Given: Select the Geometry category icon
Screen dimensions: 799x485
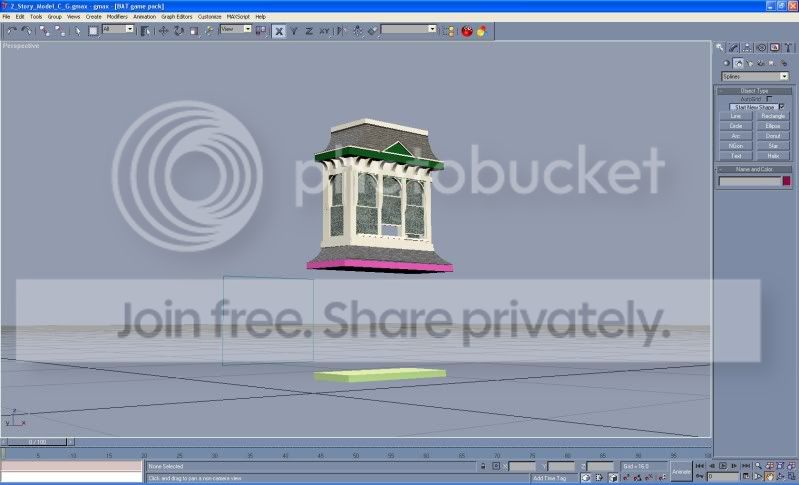Looking at the screenshot, I should 727,63.
